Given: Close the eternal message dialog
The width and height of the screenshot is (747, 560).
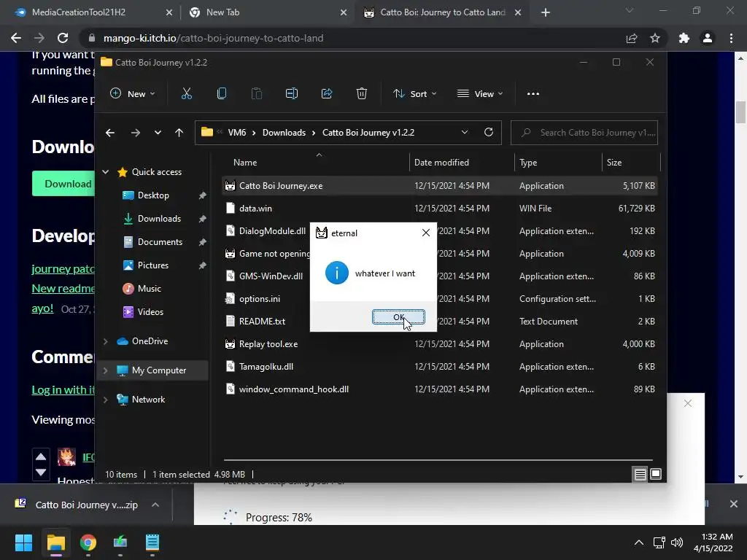Looking at the screenshot, I should tap(426, 233).
